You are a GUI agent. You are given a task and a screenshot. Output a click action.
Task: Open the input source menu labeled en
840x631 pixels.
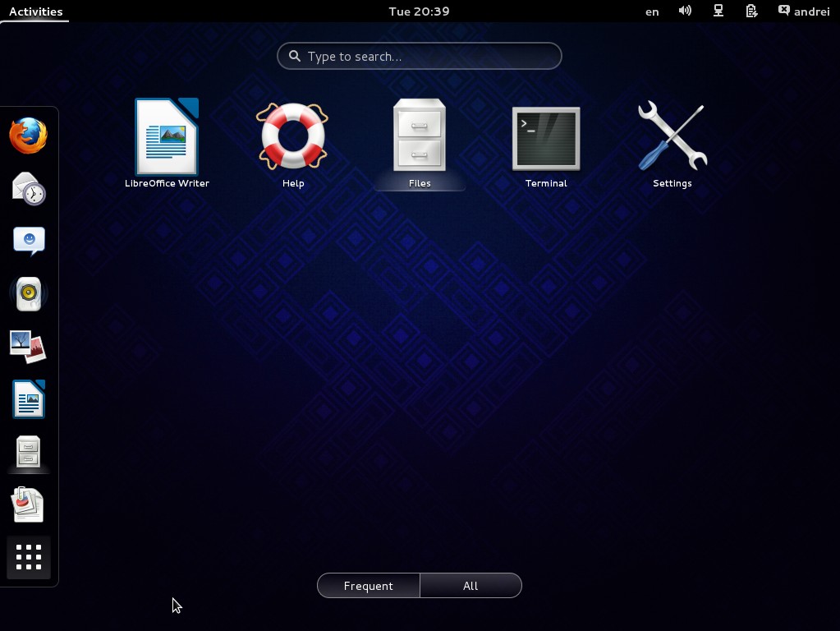(651, 11)
